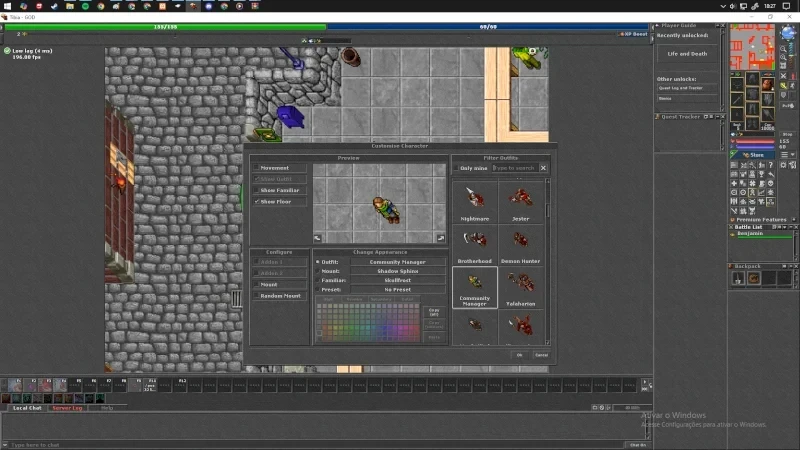This screenshot has height=450, width=800.
Task: Open the question mark help icon
Action: tap(770, 165)
